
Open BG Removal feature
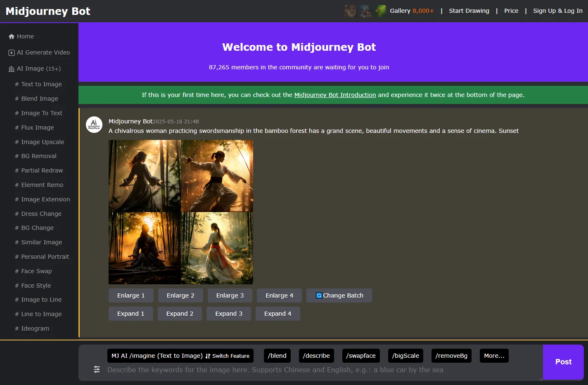[36, 156]
